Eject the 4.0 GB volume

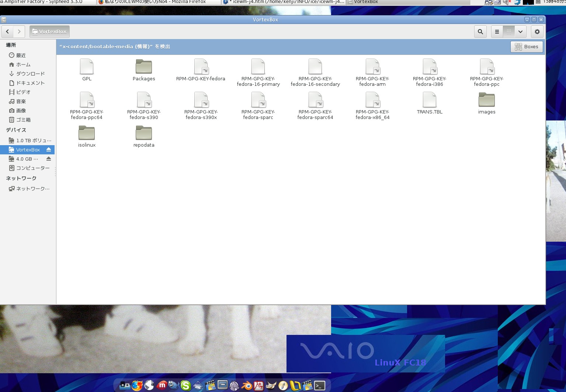tap(49, 159)
